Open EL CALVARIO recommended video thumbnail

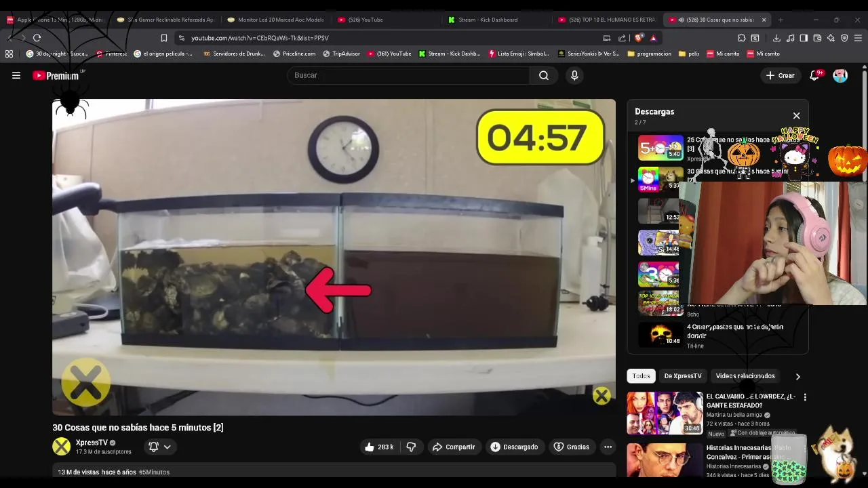pos(665,413)
